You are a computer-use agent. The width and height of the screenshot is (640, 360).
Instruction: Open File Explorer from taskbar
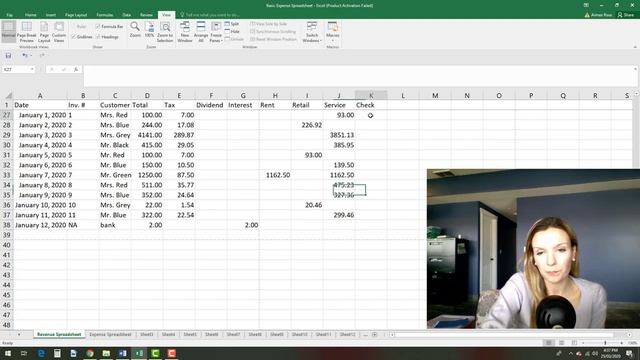click(106, 353)
